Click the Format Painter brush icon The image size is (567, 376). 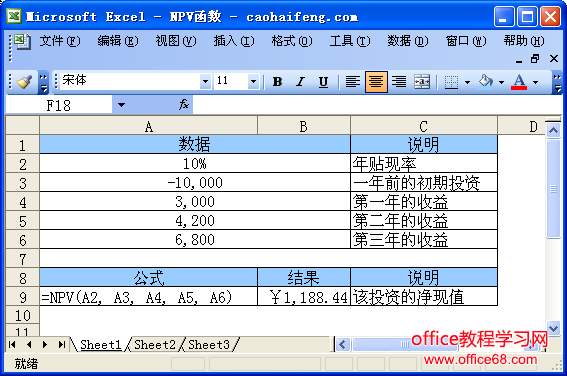(24, 82)
